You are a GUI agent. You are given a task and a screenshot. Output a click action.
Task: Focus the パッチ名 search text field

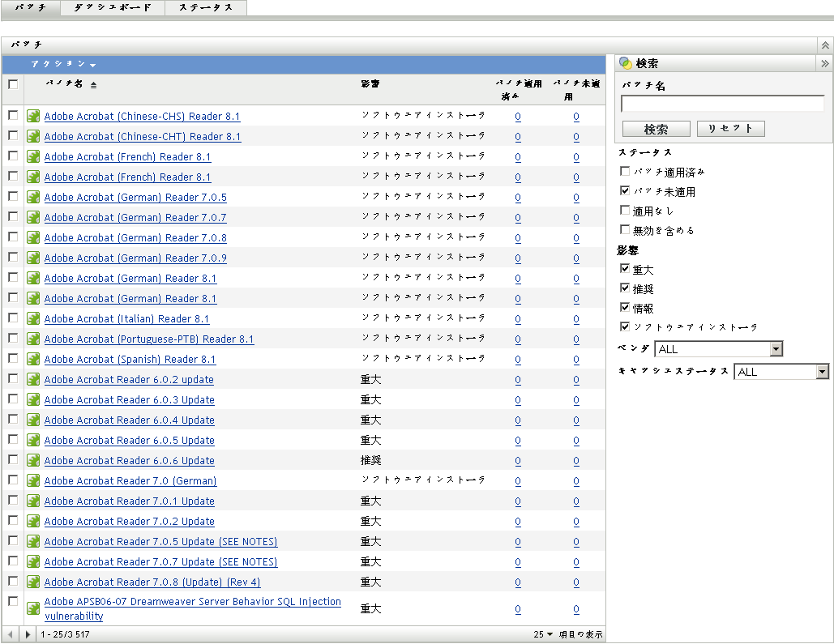[722, 103]
